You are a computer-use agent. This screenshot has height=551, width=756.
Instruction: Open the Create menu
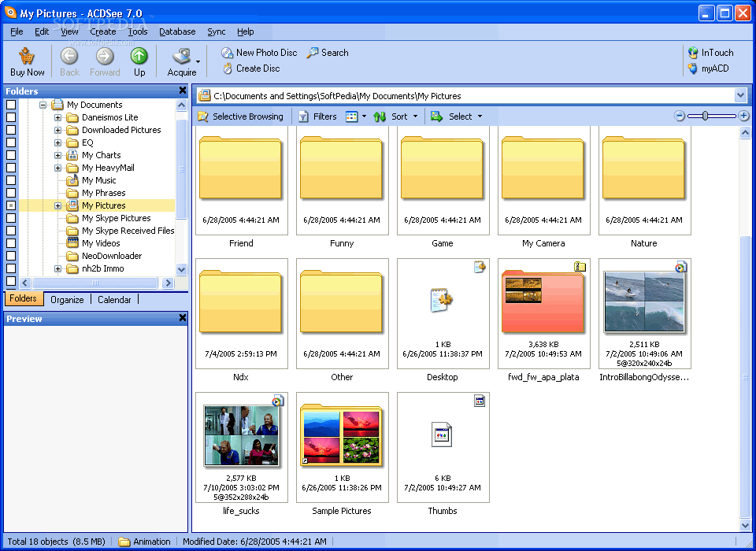[102, 31]
